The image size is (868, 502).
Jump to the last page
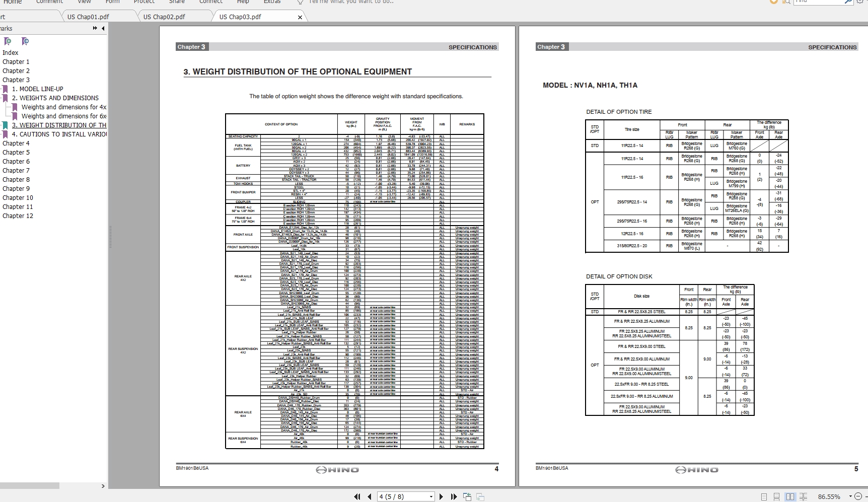[x=454, y=496]
